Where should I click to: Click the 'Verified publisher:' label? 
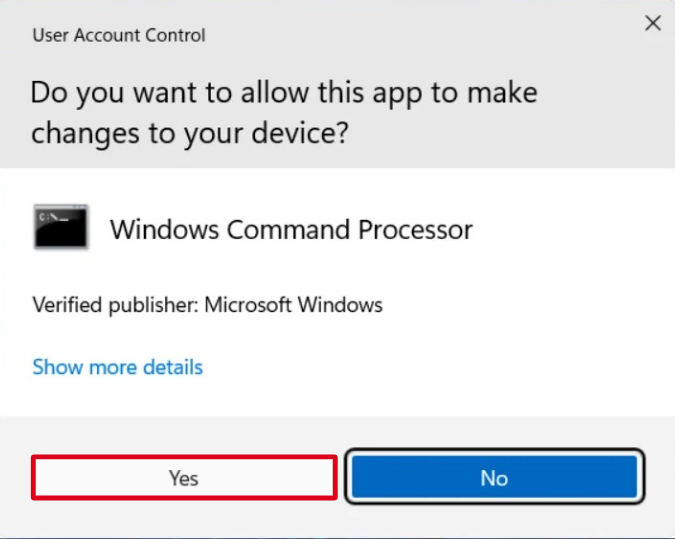[115, 305]
